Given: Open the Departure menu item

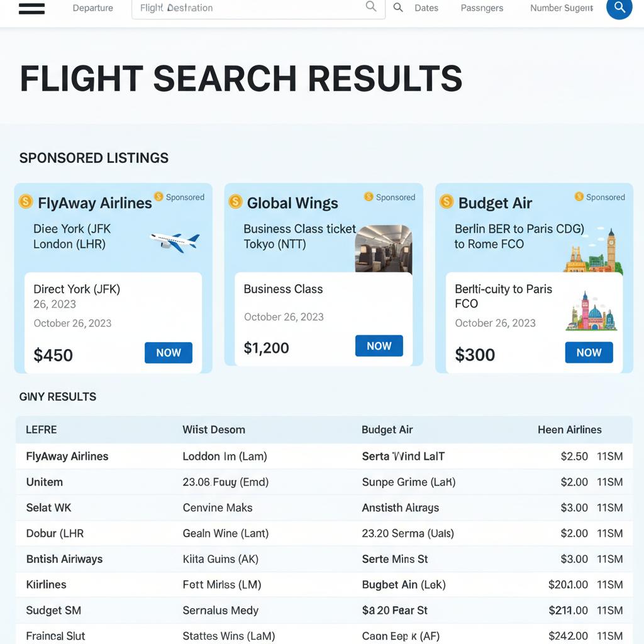Looking at the screenshot, I should click(x=93, y=8).
